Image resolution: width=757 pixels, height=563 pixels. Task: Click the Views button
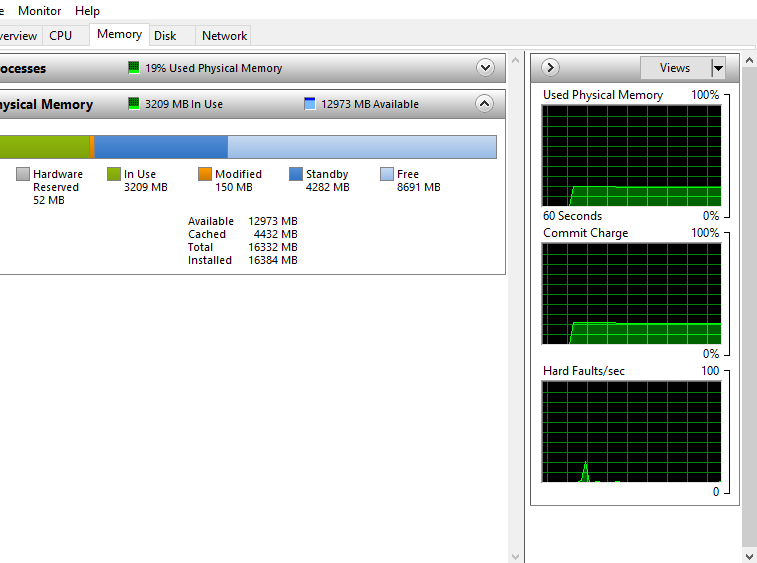675,68
